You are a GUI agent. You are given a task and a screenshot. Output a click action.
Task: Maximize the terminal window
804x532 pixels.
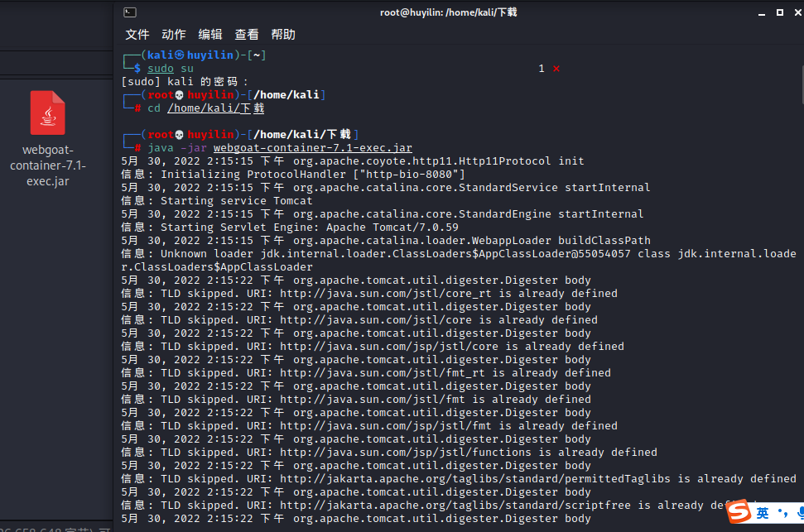[780, 12]
